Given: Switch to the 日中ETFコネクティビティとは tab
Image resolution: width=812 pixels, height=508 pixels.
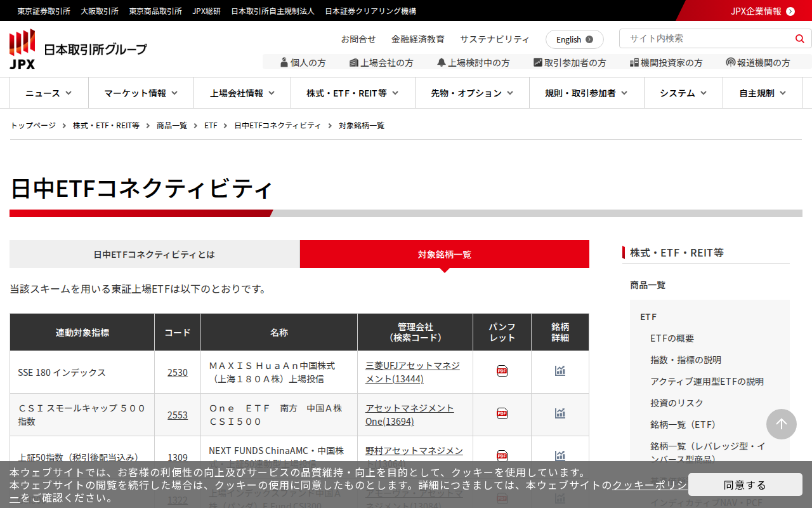Looking at the screenshot, I should coord(154,254).
